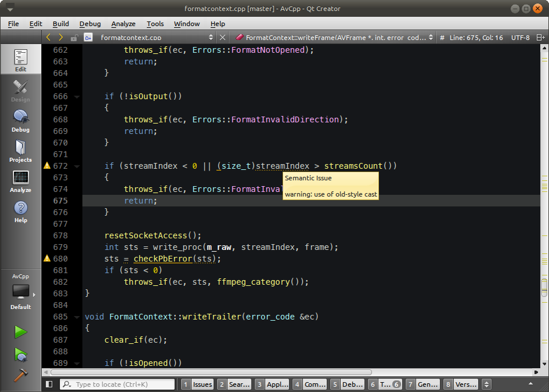This screenshot has width=549, height=392.
Task: Collapse the code block at line 689
Action: (x=77, y=364)
